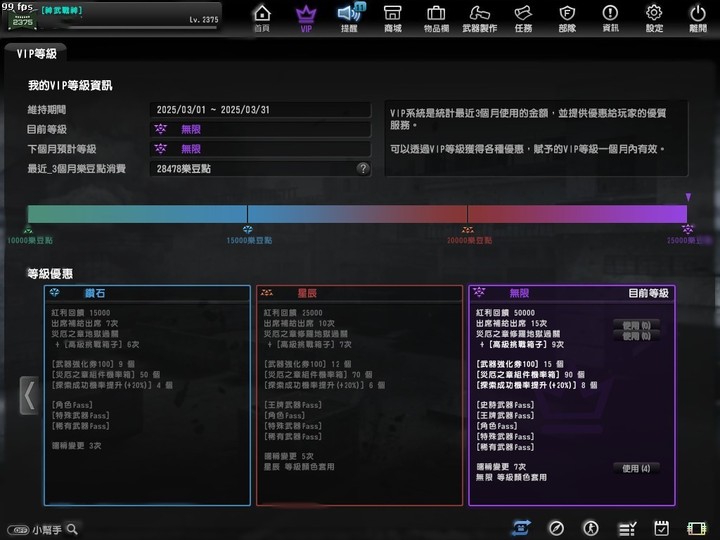Click the 我的VIP等級資訊 heading

[x=70, y=85]
